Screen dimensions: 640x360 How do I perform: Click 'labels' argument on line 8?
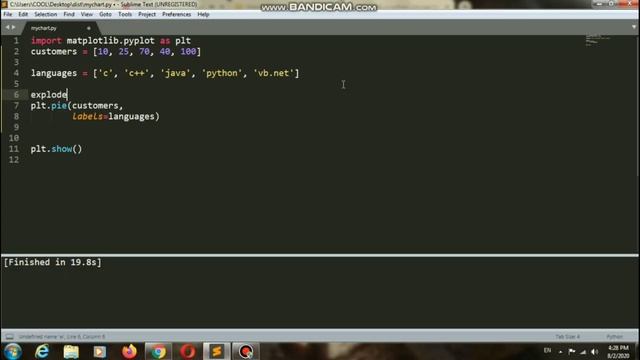[87, 117]
